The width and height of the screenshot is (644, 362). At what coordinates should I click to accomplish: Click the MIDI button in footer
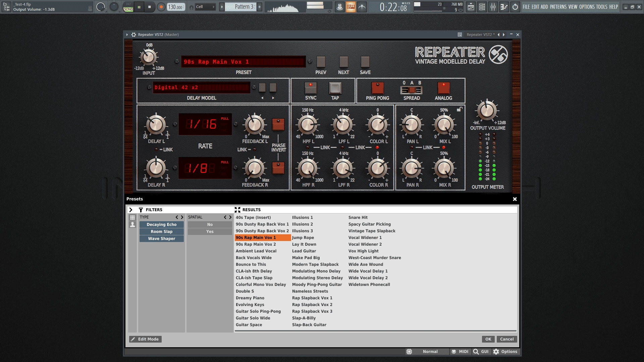point(460,352)
